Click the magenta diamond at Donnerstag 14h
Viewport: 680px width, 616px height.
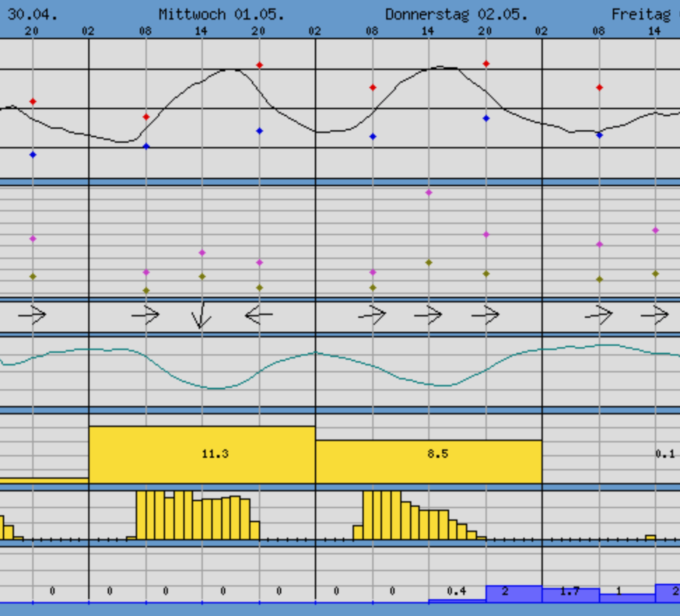[429, 192]
